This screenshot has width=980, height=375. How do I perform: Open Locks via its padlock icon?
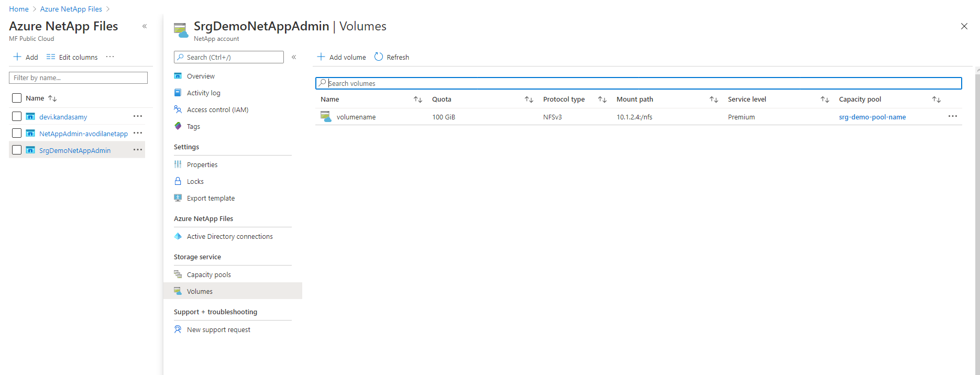point(178,181)
